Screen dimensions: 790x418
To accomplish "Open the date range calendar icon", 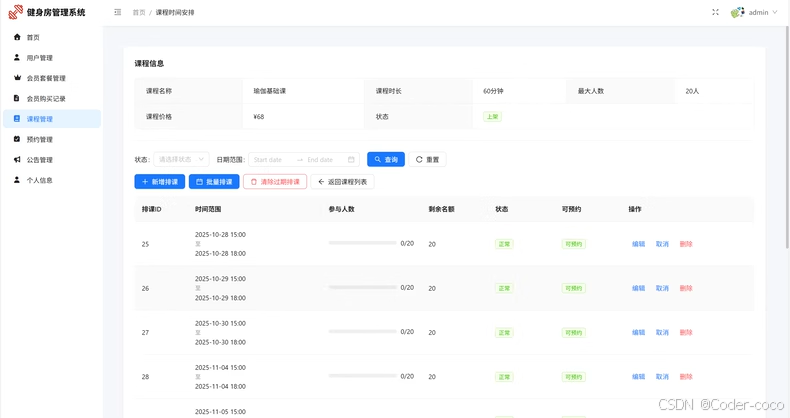I will tap(351, 160).
